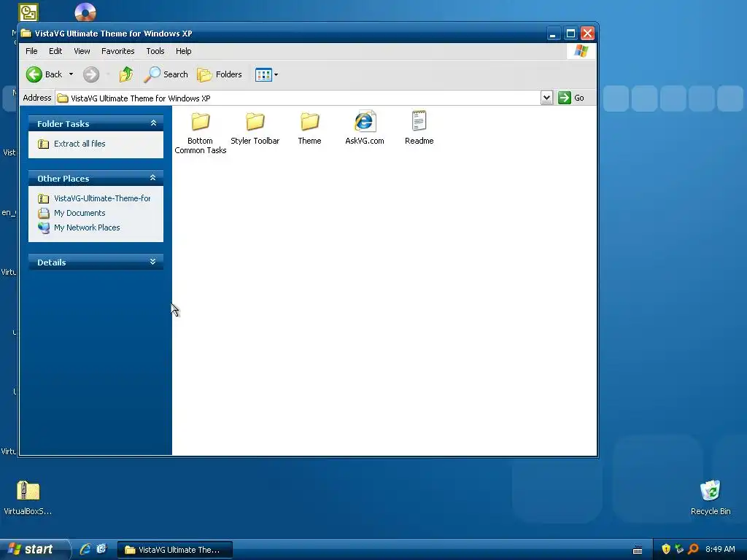Open the Tools menu
This screenshot has width=747, height=560.
pos(155,51)
